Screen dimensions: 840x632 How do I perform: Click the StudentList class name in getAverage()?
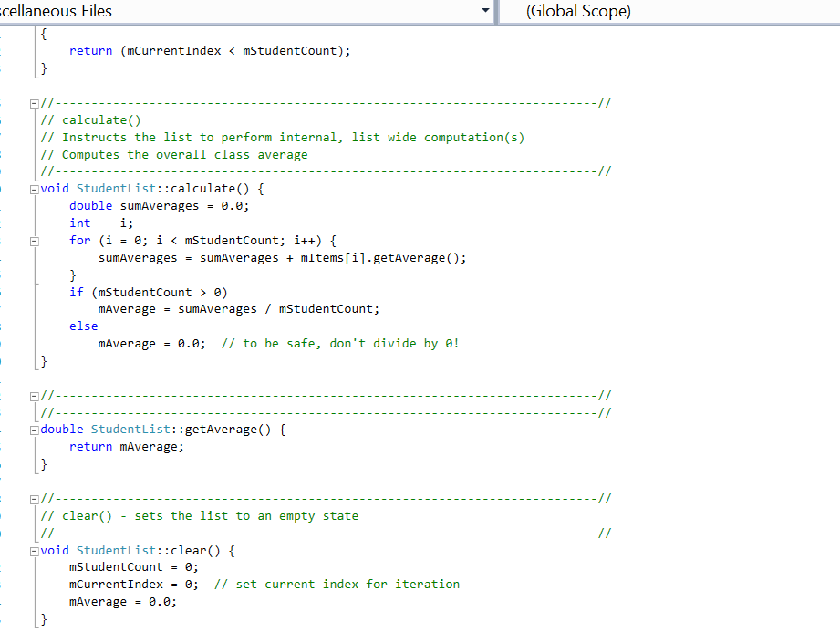130,430
